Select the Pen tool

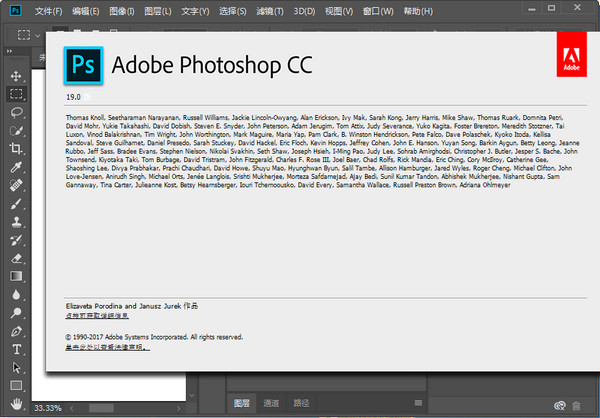pos(16,331)
